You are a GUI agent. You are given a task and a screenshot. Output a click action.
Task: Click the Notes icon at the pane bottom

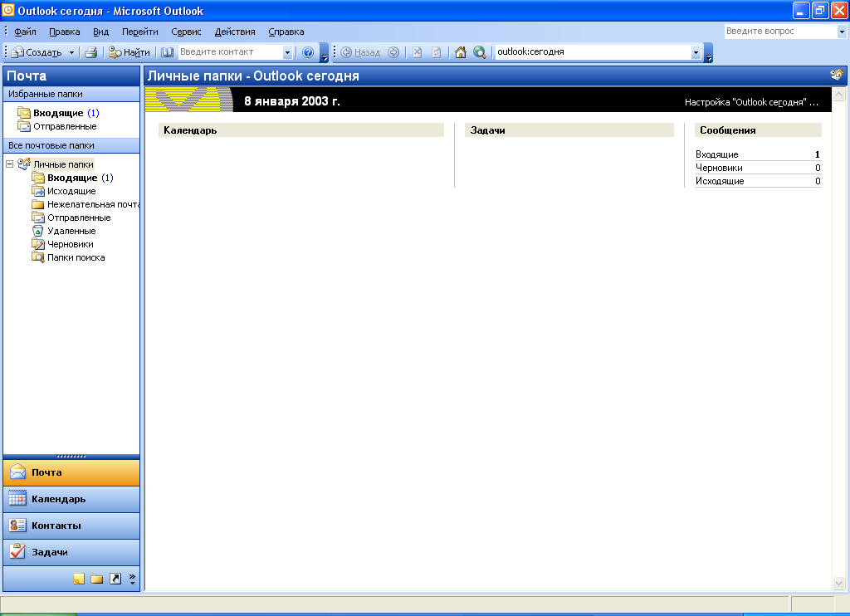(79, 579)
